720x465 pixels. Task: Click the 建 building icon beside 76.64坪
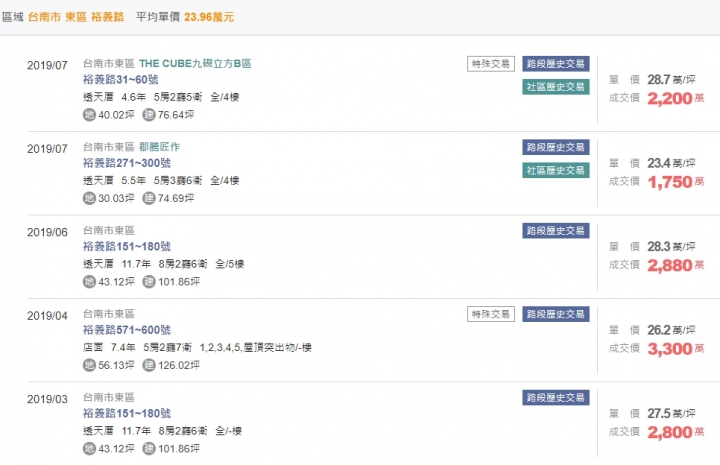149,115
